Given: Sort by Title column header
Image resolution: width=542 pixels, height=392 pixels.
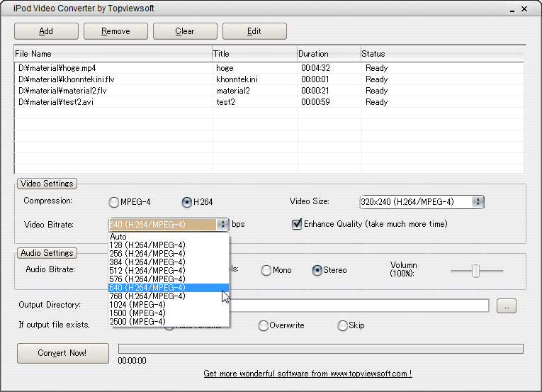Looking at the screenshot, I should tap(255, 54).
